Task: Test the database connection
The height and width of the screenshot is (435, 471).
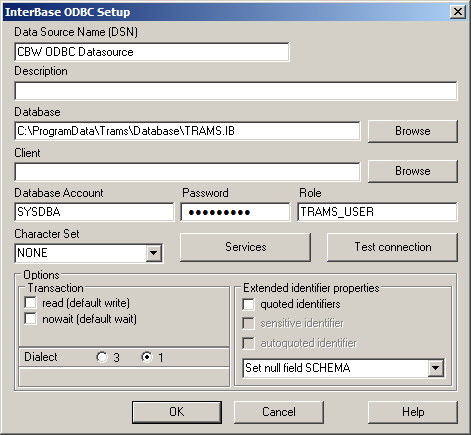Action: point(392,247)
